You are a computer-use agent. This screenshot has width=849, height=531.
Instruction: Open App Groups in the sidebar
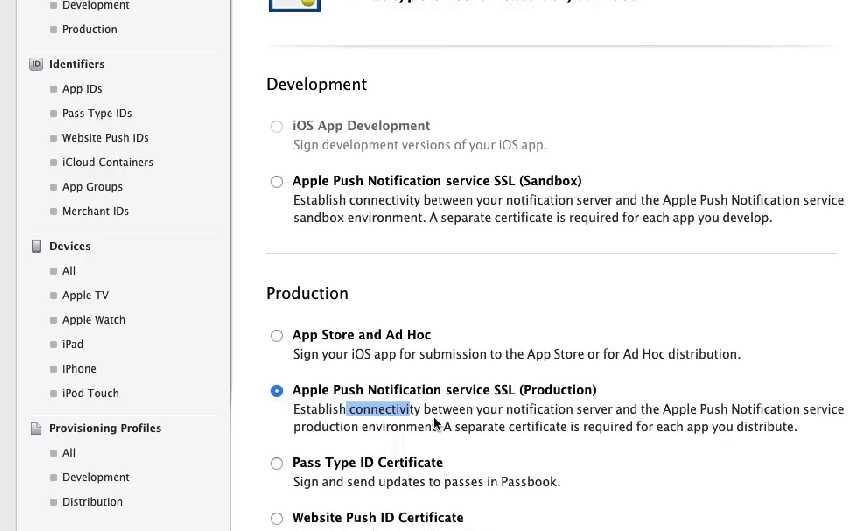pos(92,187)
